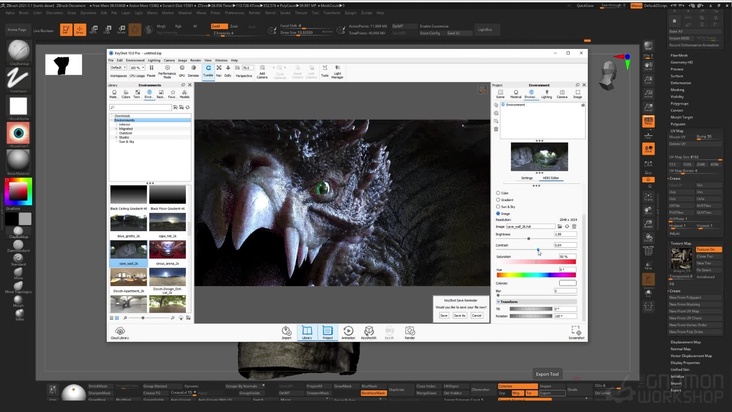Image resolution: width=732 pixels, height=412 pixels.
Task: Enable Performance Mode in KeyShot toolbar
Action: click(x=167, y=71)
